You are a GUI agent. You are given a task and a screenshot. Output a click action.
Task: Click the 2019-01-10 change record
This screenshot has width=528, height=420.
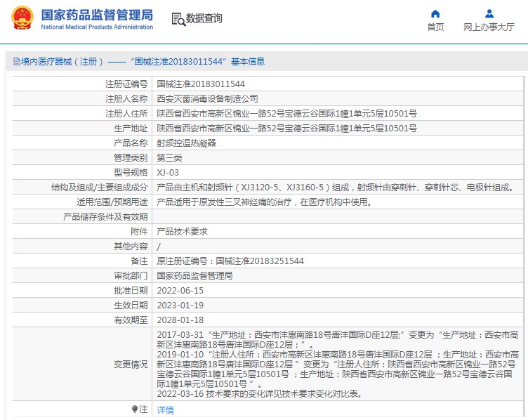click(x=338, y=369)
